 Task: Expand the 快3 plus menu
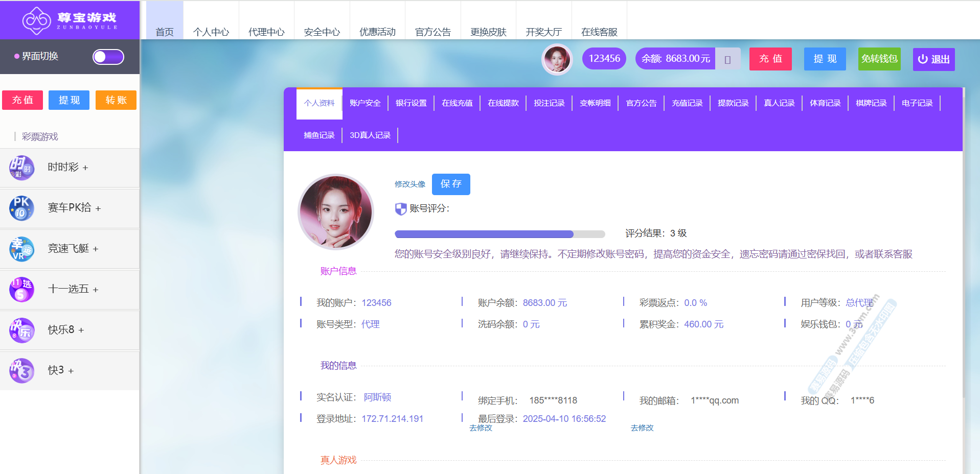coord(71,371)
